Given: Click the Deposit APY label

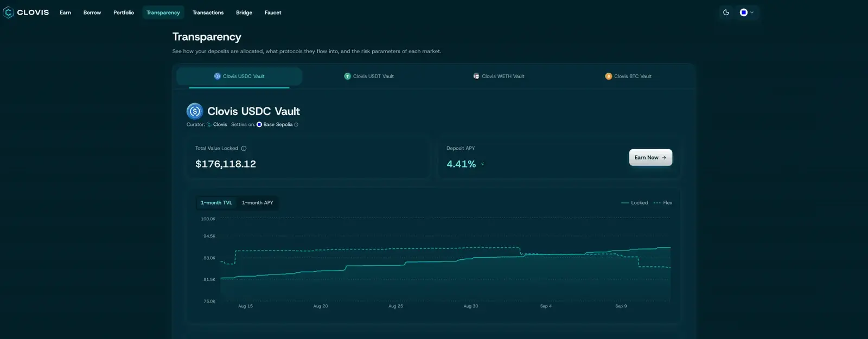Looking at the screenshot, I should (x=461, y=149).
